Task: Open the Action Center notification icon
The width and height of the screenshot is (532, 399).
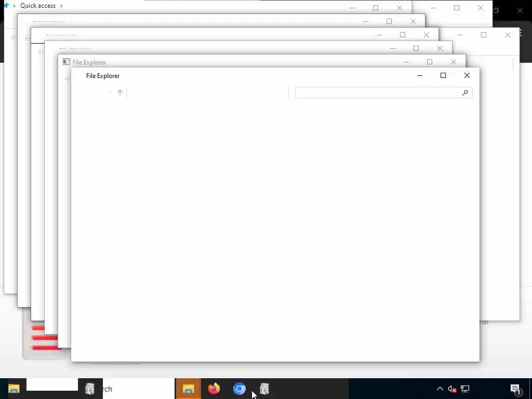Action: 515,389
